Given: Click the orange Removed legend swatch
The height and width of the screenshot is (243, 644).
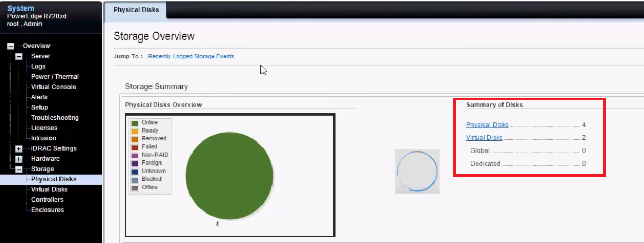Looking at the screenshot, I should coord(135,139).
